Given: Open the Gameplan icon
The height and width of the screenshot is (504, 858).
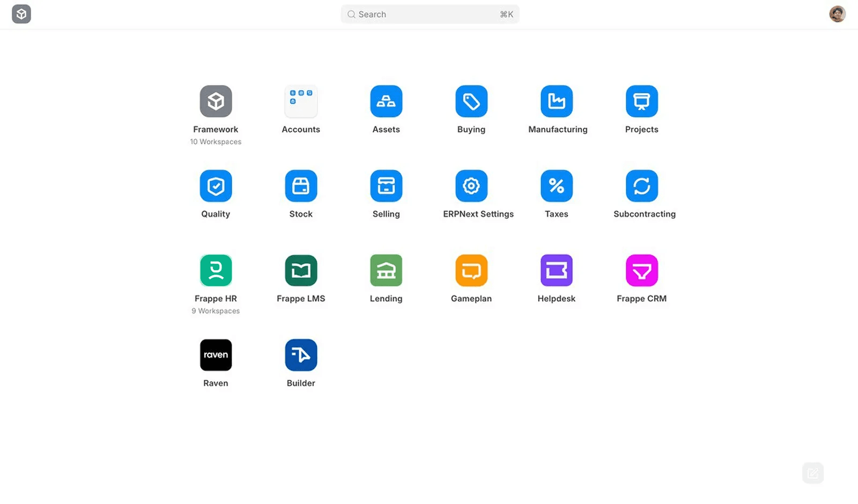Looking at the screenshot, I should coord(471,270).
